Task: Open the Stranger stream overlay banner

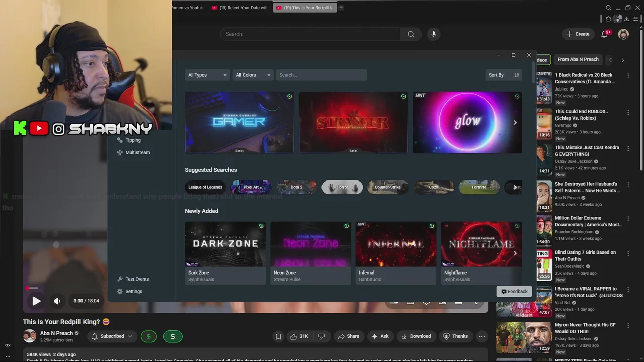Action: pyautogui.click(x=353, y=122)
